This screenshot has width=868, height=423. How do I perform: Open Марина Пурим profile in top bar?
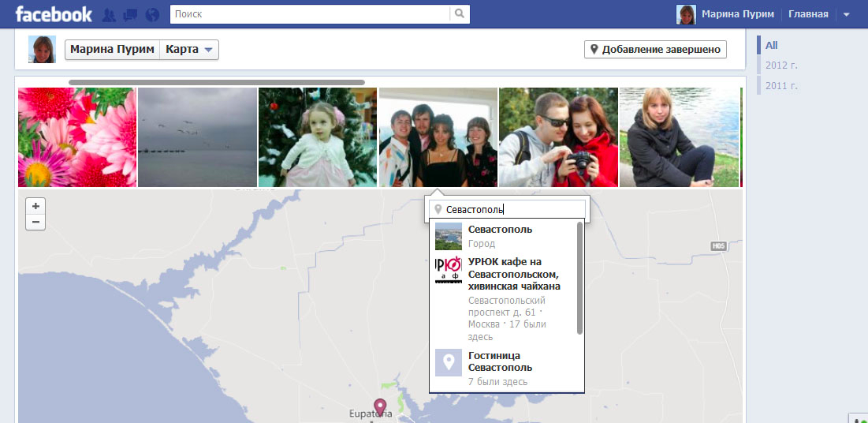click(x=738, y=14)
